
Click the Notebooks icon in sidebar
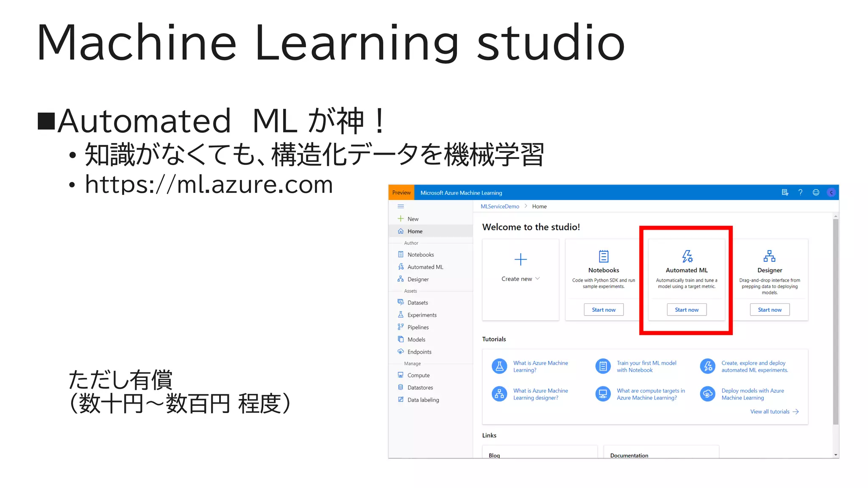pos(401,254)
